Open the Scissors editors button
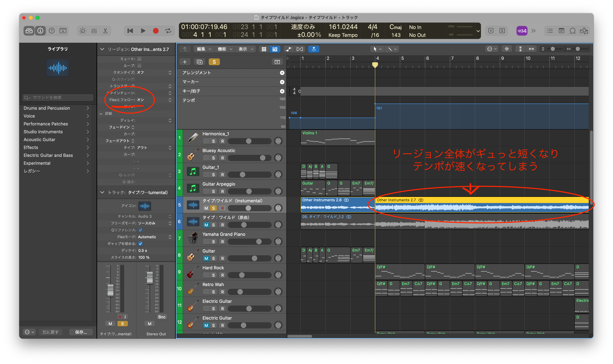613x364 pixels. pos(105,31)
